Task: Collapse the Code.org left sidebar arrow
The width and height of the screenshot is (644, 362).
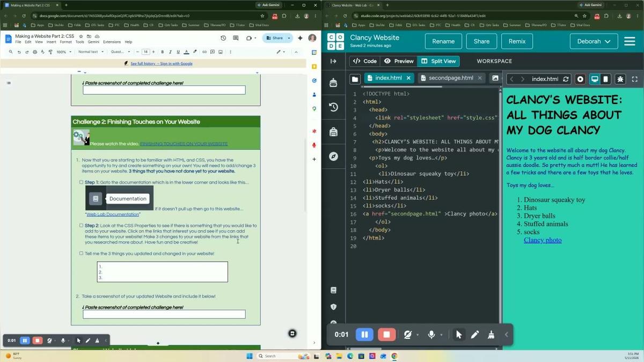Action: tap(333, 61)
